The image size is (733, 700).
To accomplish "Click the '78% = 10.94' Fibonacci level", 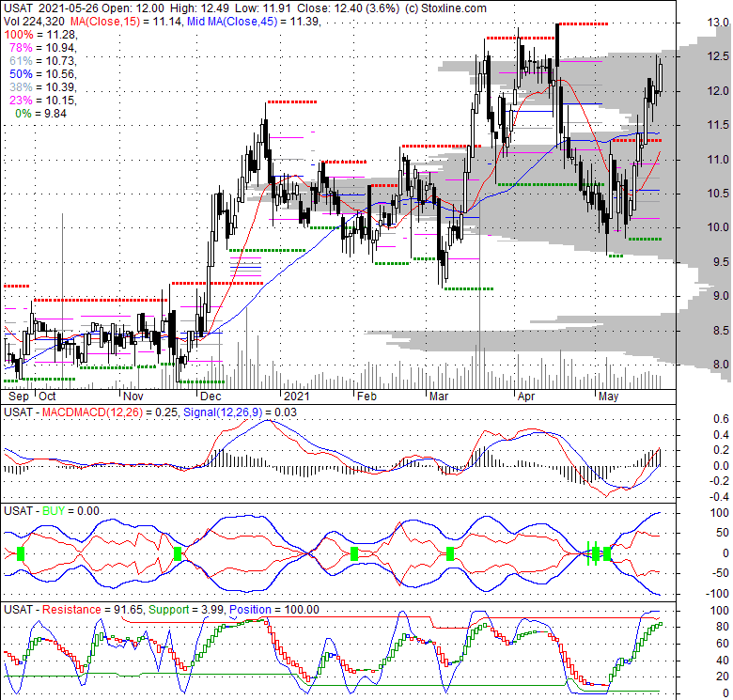I will [42, 48].
